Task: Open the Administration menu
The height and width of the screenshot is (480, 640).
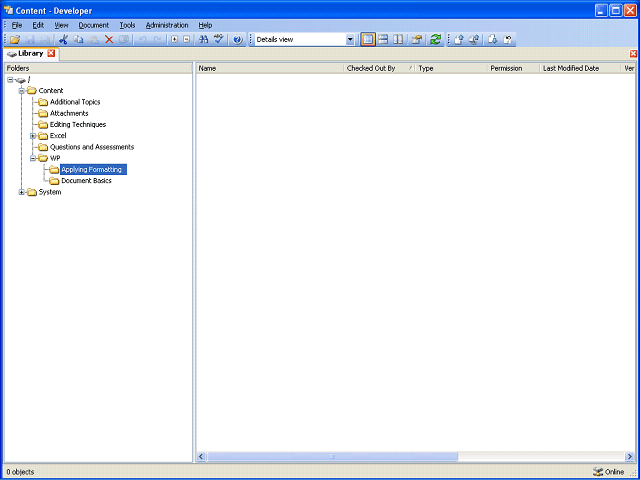Action: click(167, 25)
